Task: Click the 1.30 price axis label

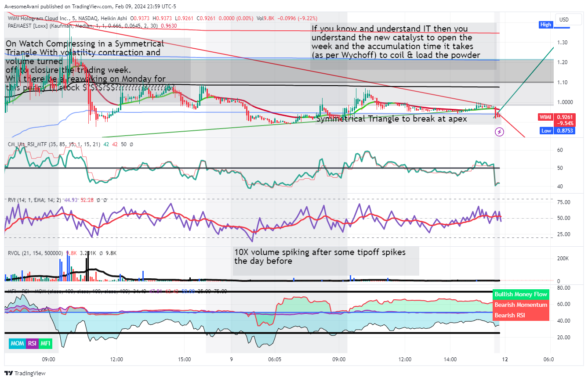Action: pos(563,43)
